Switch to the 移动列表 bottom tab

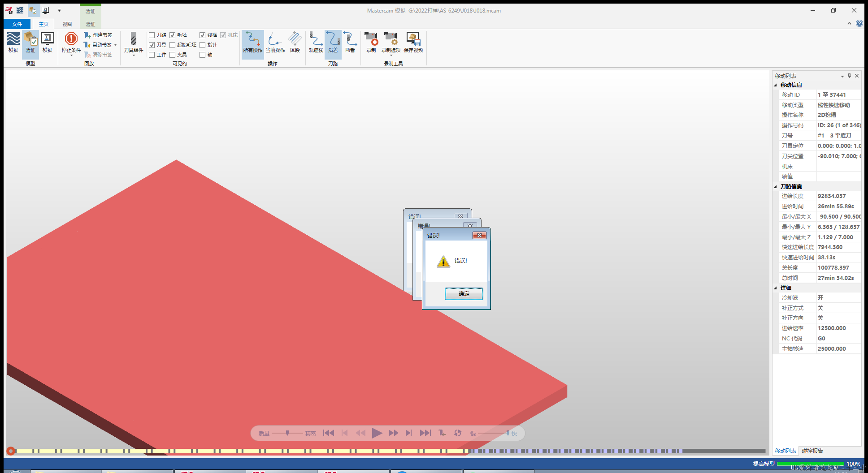(786, 451)
